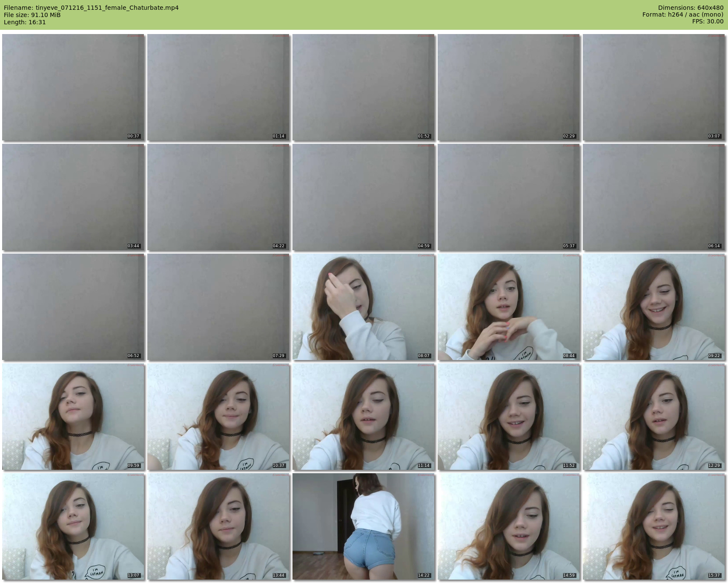728x583 pixels.
Task: Click the frame labeled 06:14
Action: click(654, 197)
